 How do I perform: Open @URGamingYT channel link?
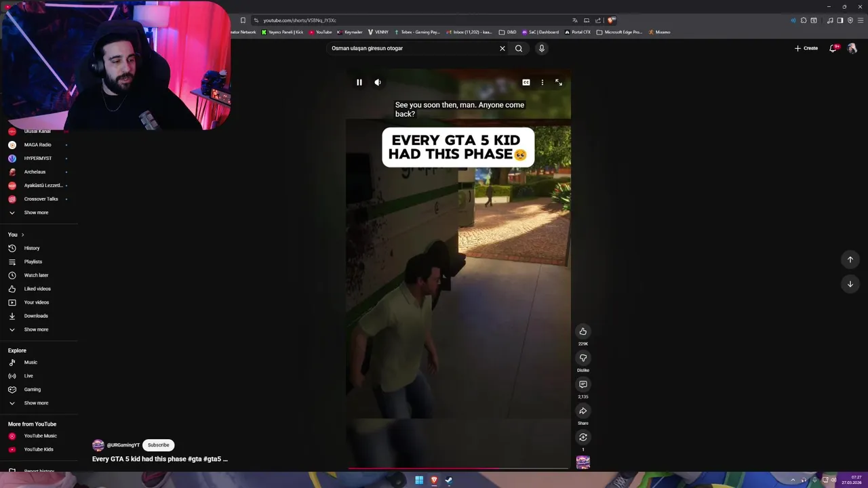(123, 445)
